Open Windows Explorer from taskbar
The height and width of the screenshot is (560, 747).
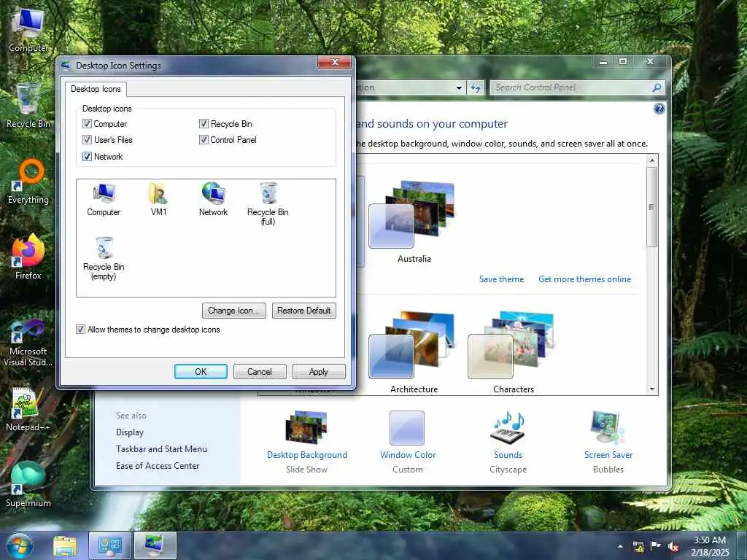65,545
